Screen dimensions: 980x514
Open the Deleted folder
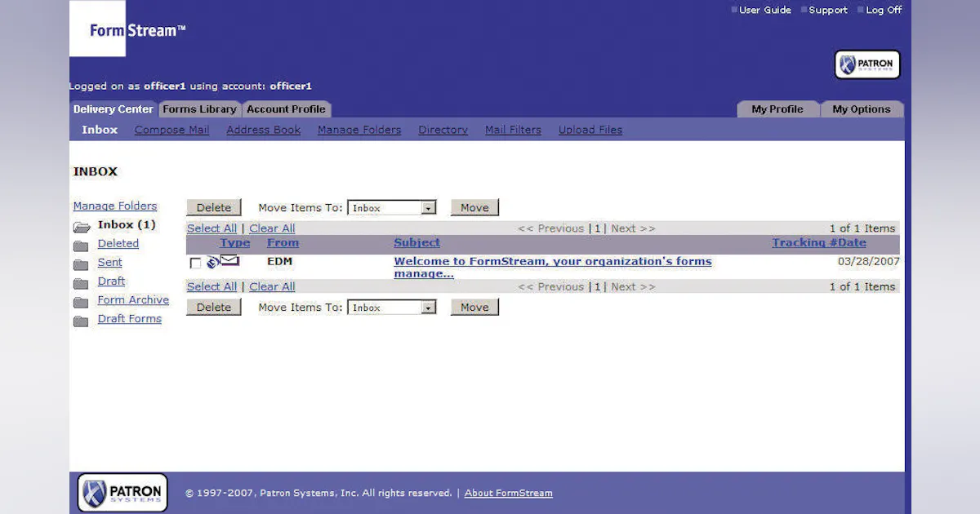118,243
